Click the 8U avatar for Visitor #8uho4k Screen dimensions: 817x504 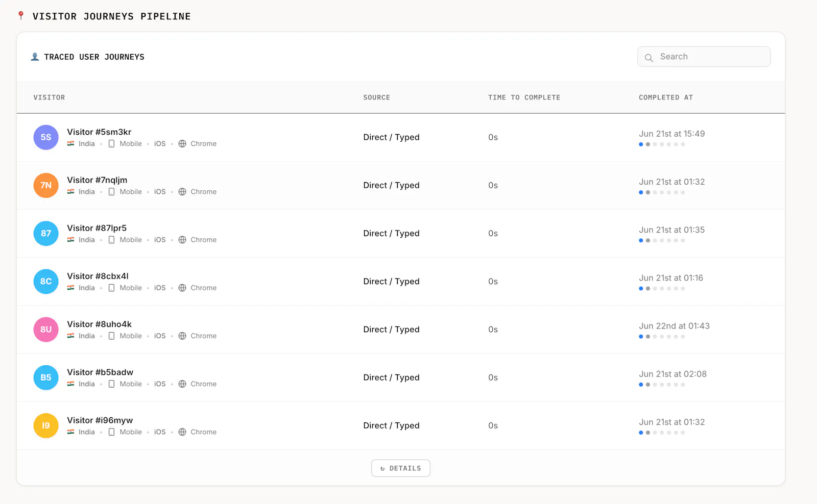tap(46, 330)
